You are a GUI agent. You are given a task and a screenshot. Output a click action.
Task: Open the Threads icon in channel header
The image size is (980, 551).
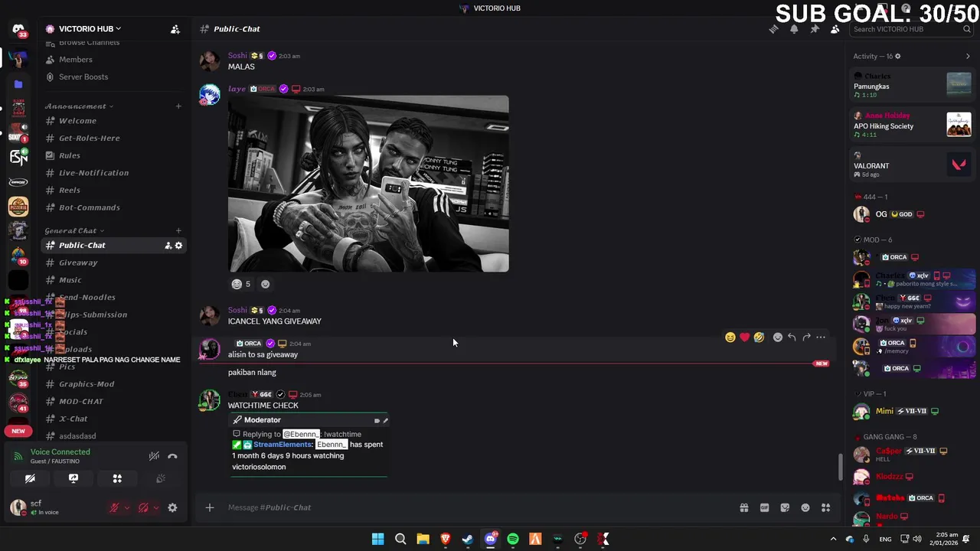[773, 29]
